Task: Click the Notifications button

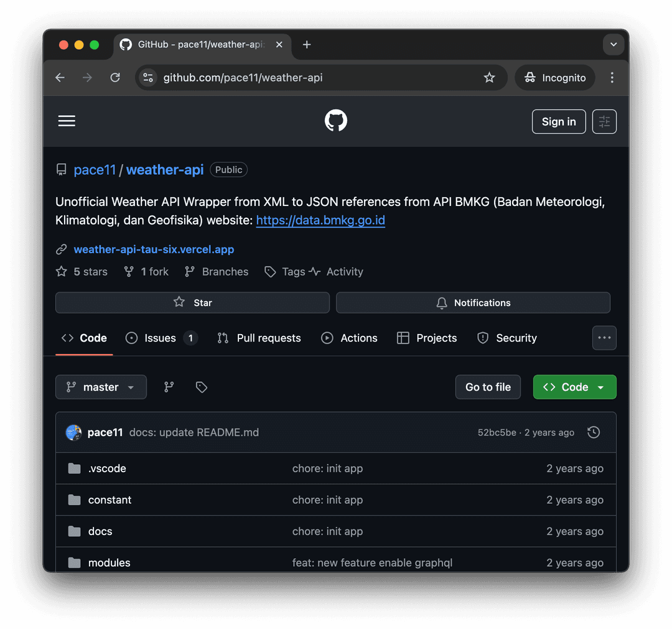Action: [x=473, y=302]
